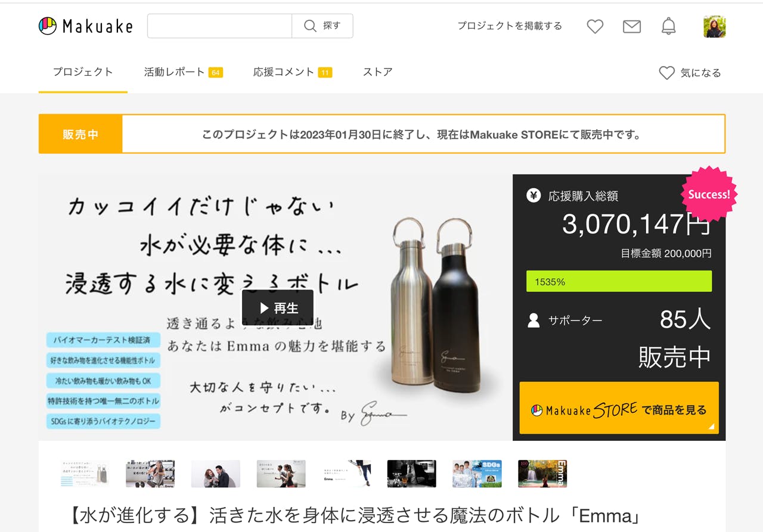Open the envelope messages icon
Image resolution: width=763 pixels, height=532 pixels.
click(x=632, y=26)
